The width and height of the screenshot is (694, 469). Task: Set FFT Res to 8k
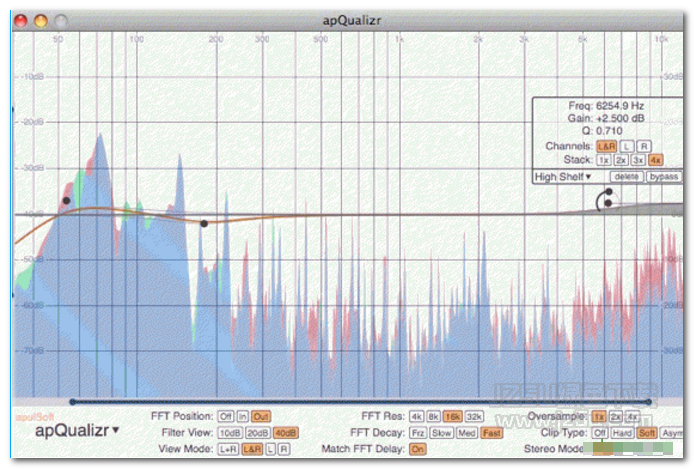[434, 416]
